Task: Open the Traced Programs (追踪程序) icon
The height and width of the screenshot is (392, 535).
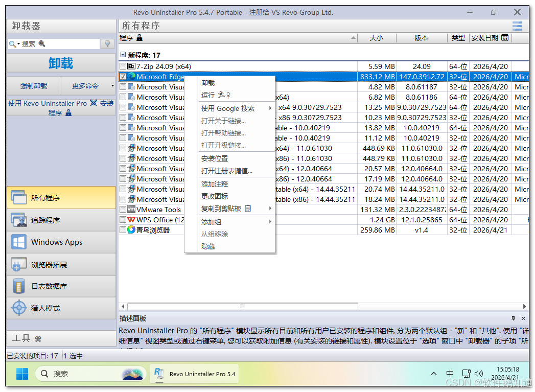Action: (x=19, y=220)
